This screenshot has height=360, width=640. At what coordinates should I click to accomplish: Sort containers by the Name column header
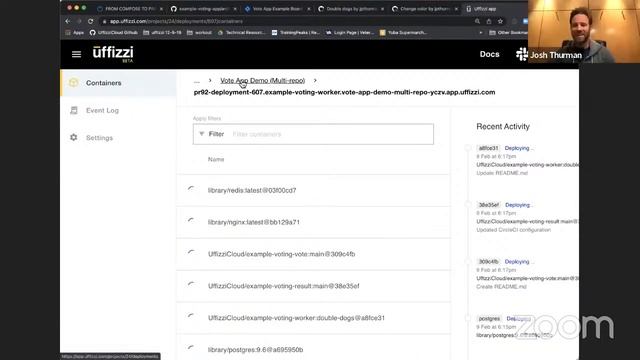tap(216, 159)
